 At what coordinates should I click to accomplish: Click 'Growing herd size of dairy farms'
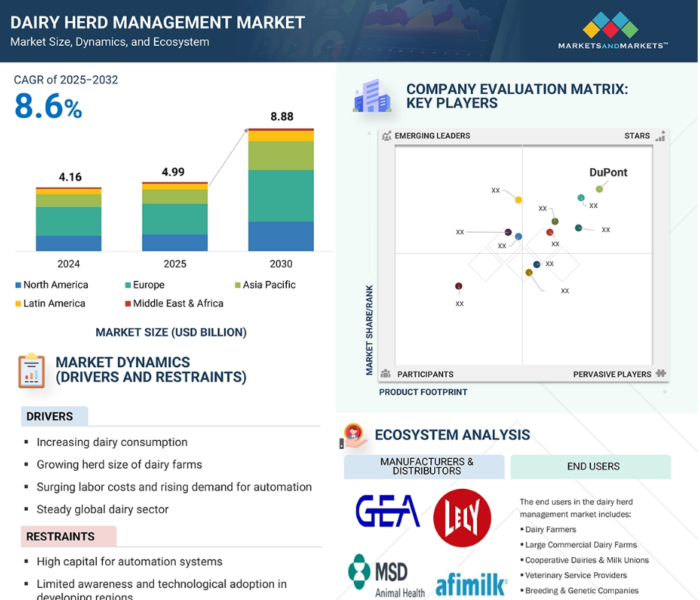pos(119,465)
